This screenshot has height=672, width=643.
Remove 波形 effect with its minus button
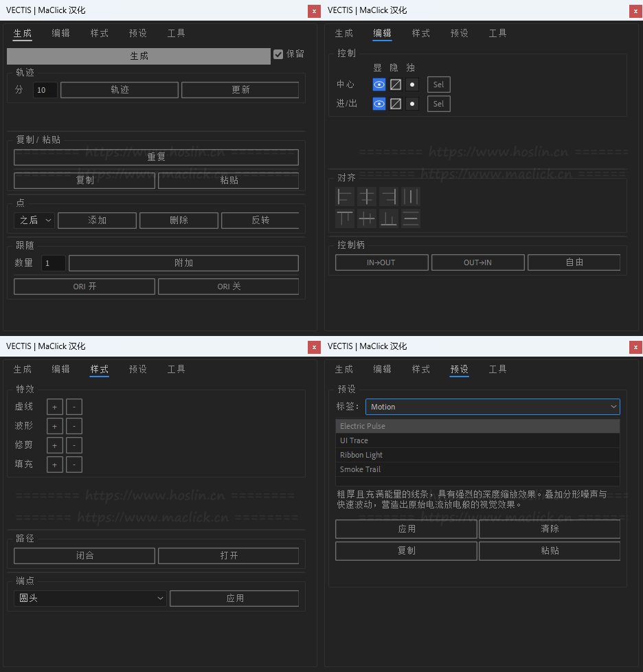(74, 426)
